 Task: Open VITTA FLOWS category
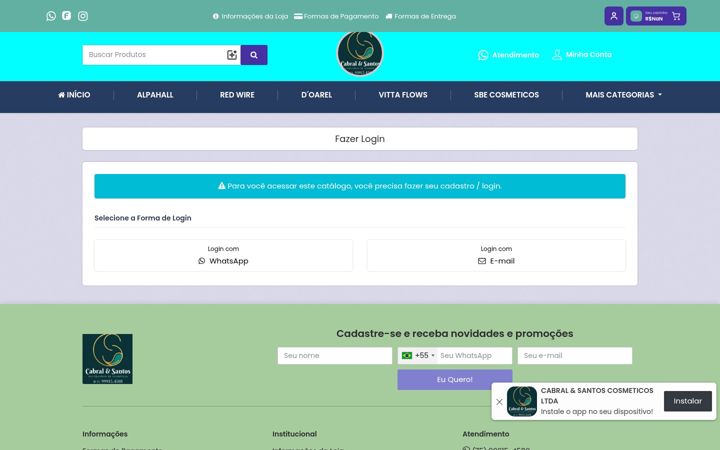click(x=403, y=95)
